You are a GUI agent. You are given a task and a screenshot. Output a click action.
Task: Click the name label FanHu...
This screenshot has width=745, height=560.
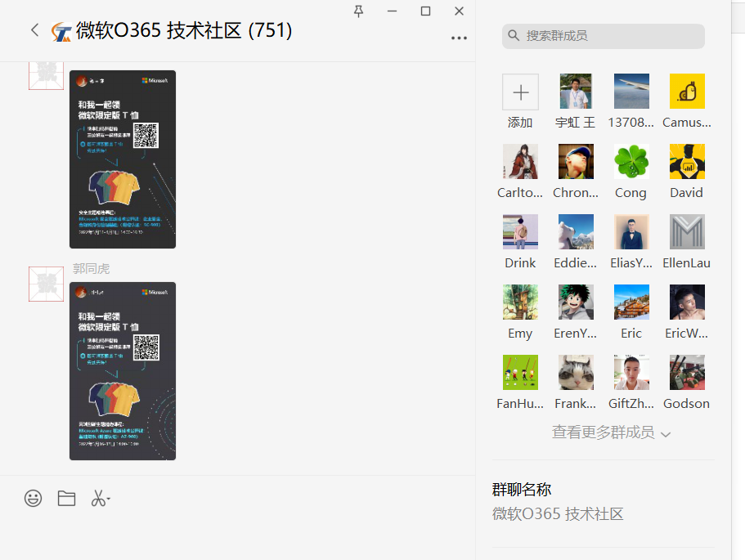(520, 404)
